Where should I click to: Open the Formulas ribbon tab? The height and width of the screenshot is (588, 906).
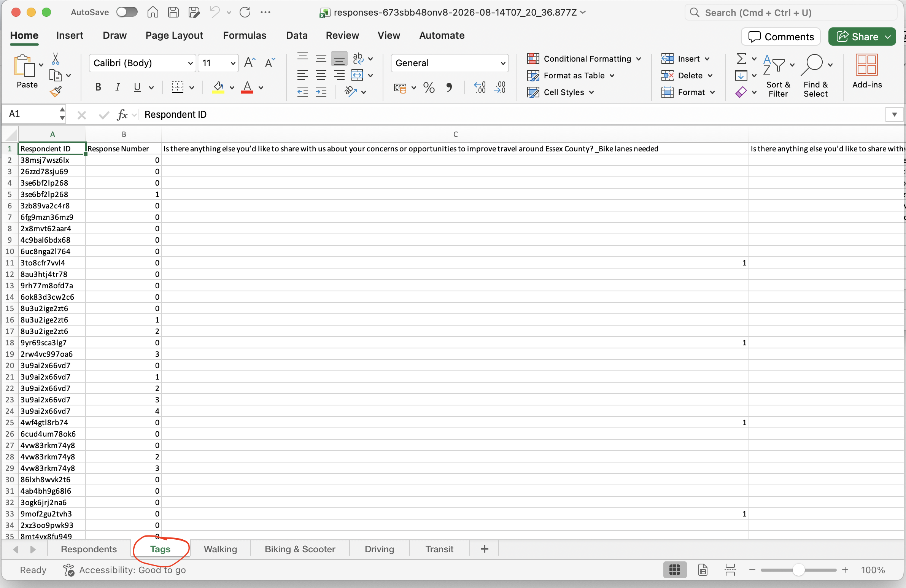click(x=245, y=35)
